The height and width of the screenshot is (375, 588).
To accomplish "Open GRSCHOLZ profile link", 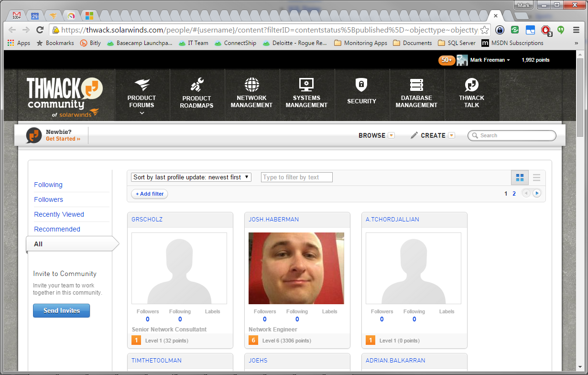I will [147, 220].
